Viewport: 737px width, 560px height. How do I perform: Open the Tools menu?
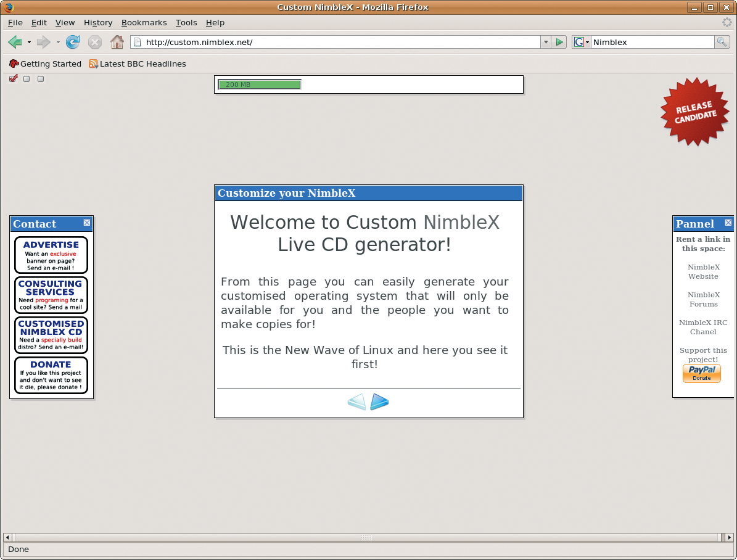pyautogui.click(x=186, y=22)
